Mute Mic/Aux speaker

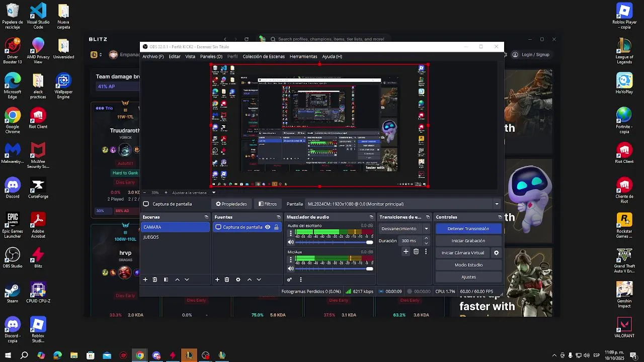[x=290, y=268]
